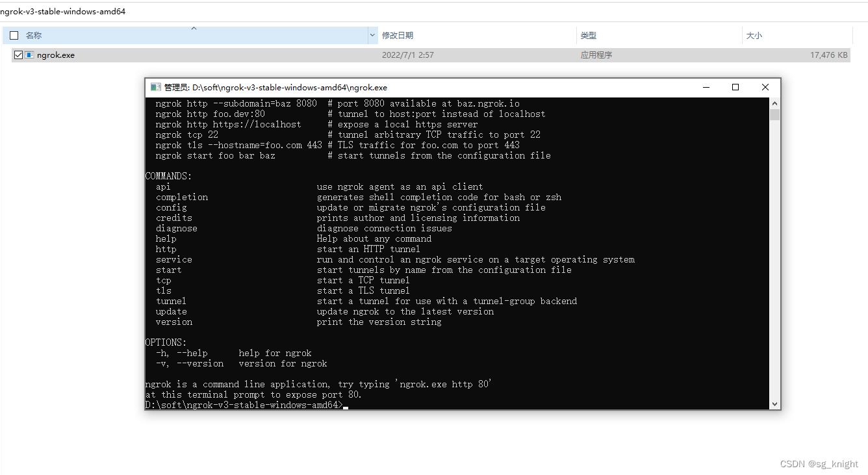Click the 'completion' command entry

(182, 197)
